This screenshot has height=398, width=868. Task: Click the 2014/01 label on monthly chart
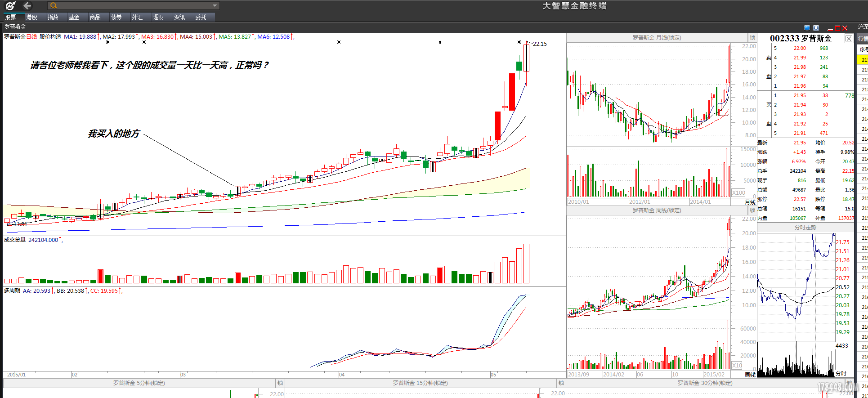click(x=700, y=202)
